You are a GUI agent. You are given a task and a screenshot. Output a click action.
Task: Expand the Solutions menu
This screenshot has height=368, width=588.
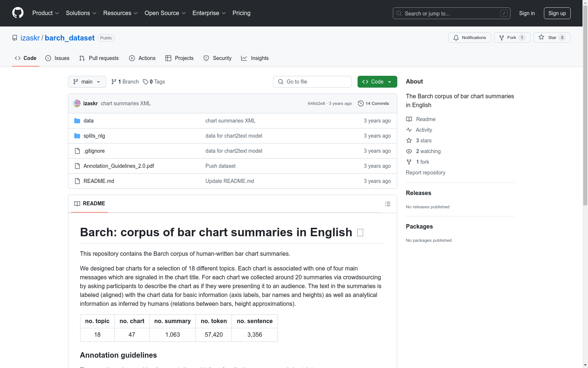(81, 13)
